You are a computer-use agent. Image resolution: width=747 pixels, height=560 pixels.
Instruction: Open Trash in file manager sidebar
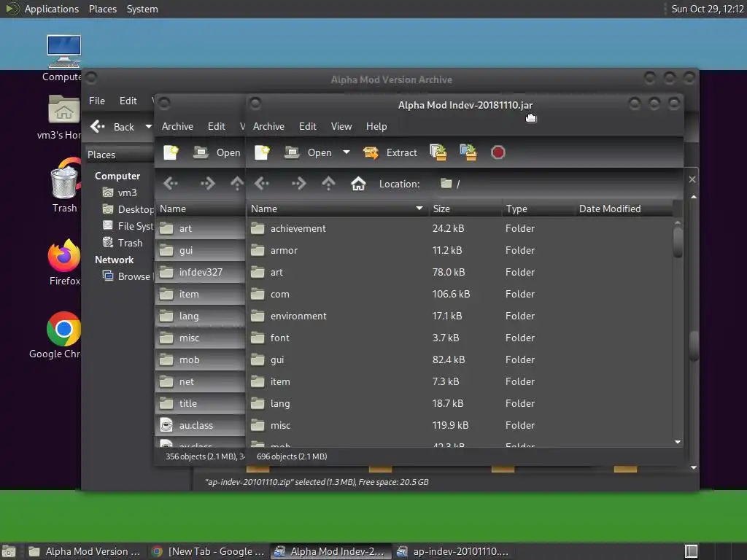pos(123,243)
